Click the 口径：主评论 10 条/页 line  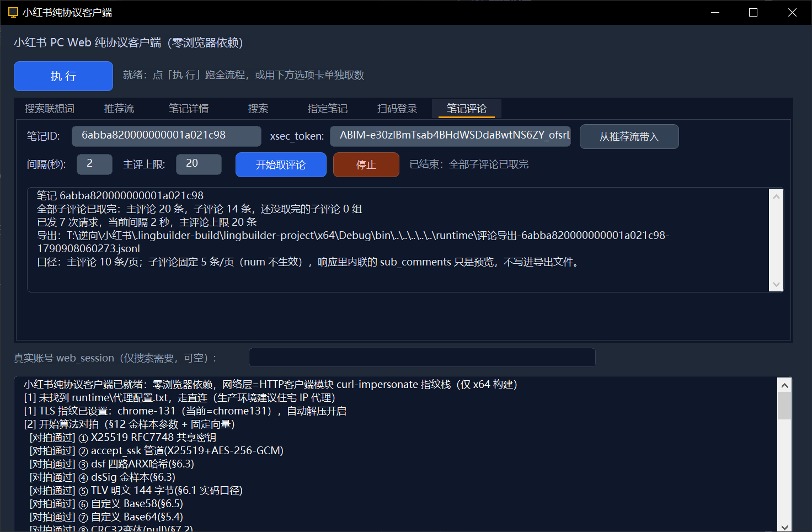[x=309, y=262]
